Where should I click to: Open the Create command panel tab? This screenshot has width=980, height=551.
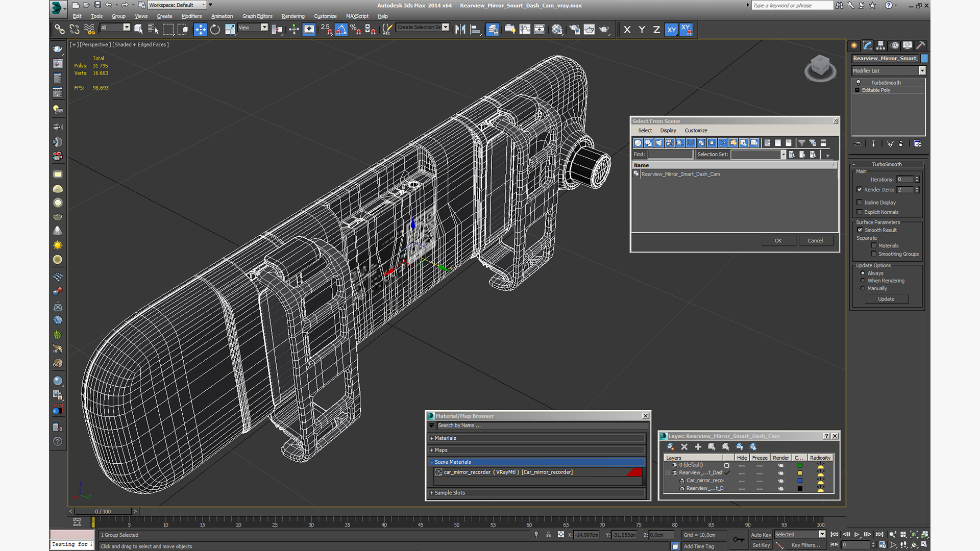coord(854,45)
